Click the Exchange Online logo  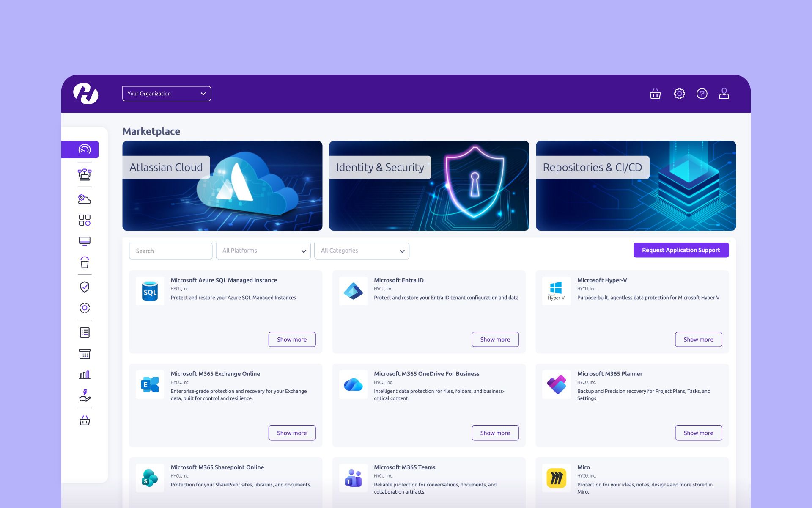coord(150,384)
